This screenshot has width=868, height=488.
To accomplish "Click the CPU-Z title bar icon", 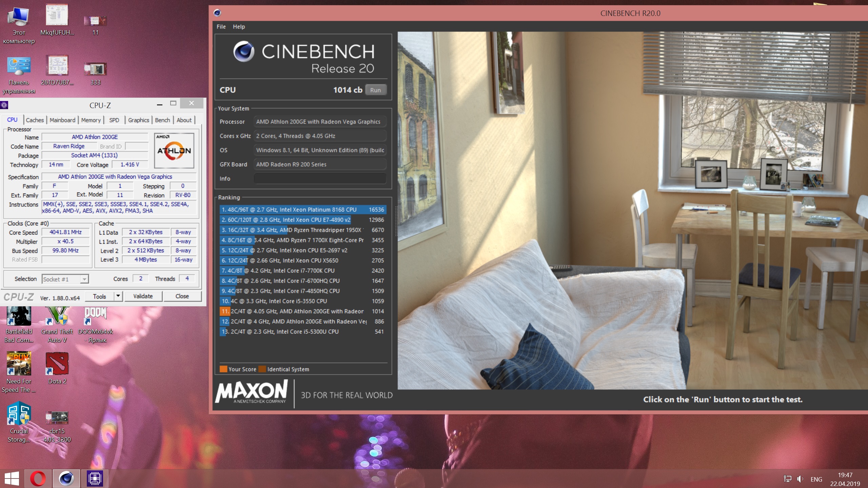I will (x=4, y=105).
